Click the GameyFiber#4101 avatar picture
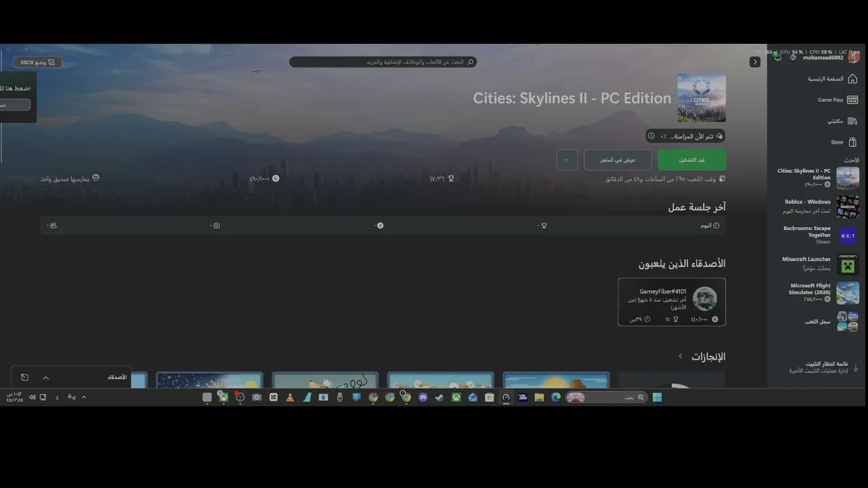The image size is (868, 488). pyautogui.click(x=705, y=299)
